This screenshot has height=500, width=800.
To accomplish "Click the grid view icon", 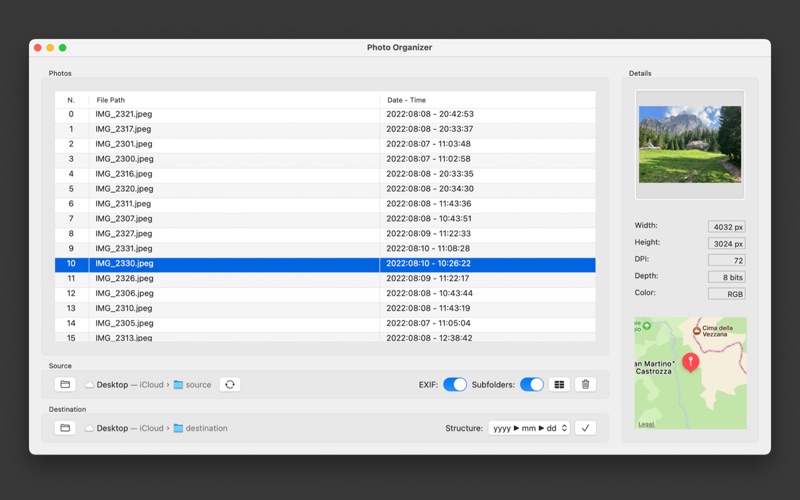I will pyautogui.click(x=559, y=384).
